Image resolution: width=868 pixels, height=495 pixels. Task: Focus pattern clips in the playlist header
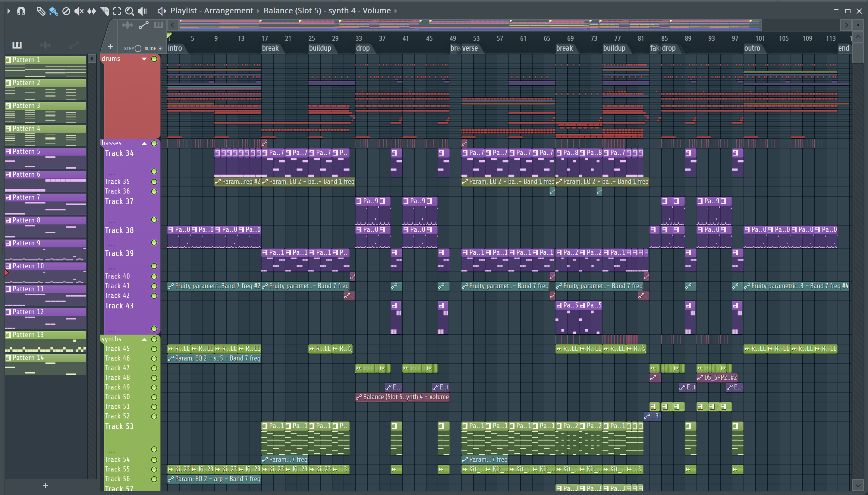click(x=158, y=25)
